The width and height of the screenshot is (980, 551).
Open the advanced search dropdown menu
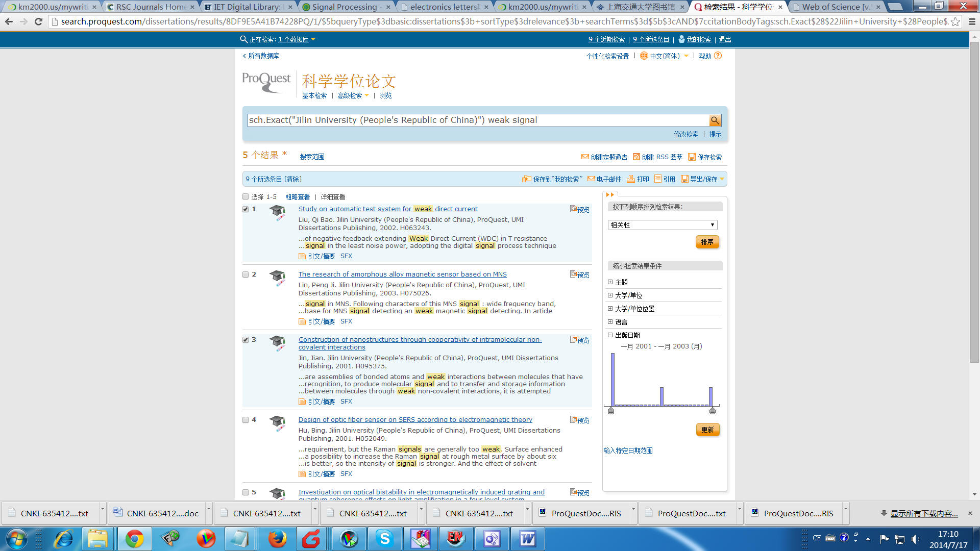point(366,95)
